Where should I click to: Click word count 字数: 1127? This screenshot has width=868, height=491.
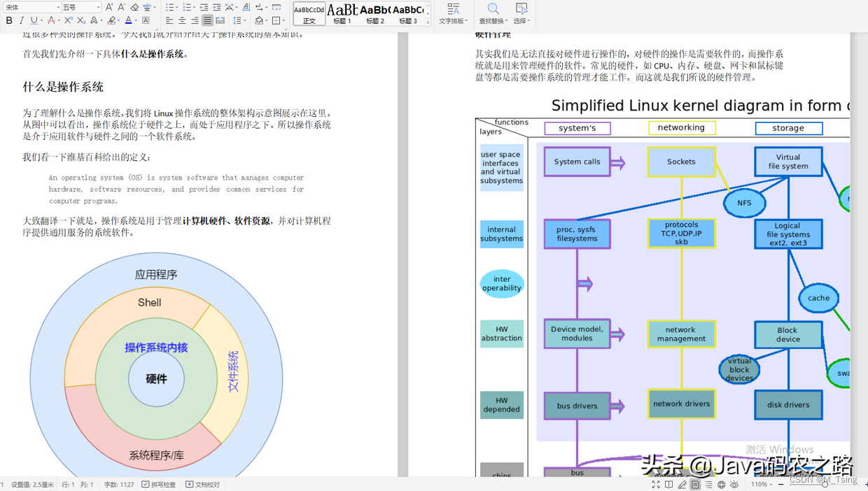click(119, 484)
